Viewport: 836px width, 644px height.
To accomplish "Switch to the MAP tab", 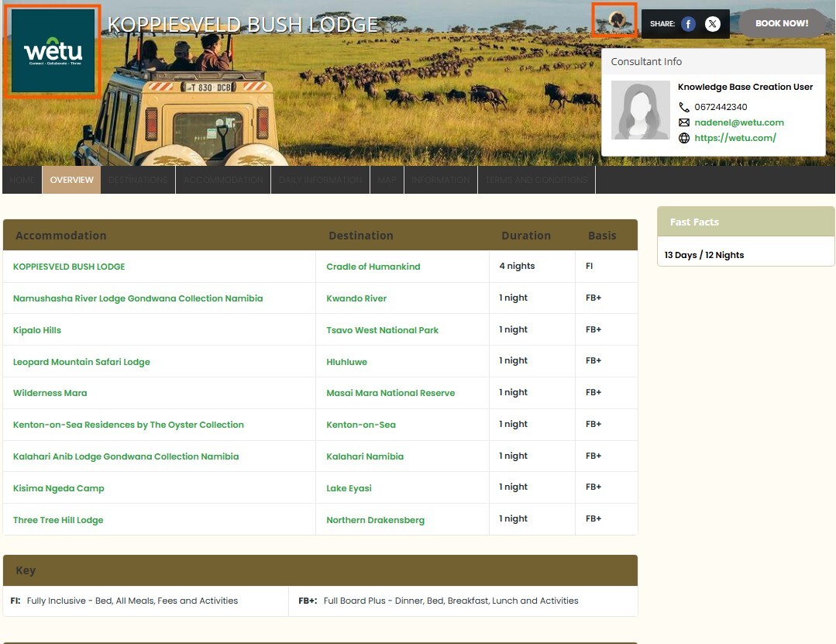I will 387,180.
